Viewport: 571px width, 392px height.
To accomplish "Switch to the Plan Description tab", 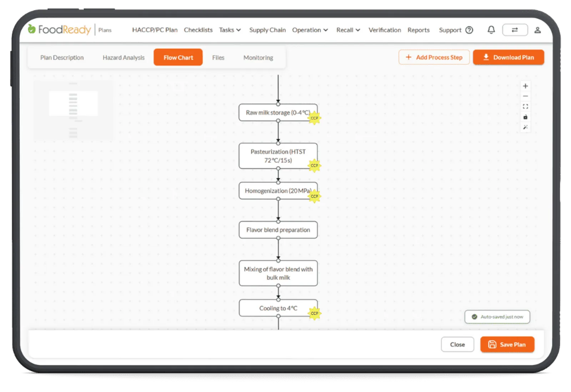I will 62,57.
